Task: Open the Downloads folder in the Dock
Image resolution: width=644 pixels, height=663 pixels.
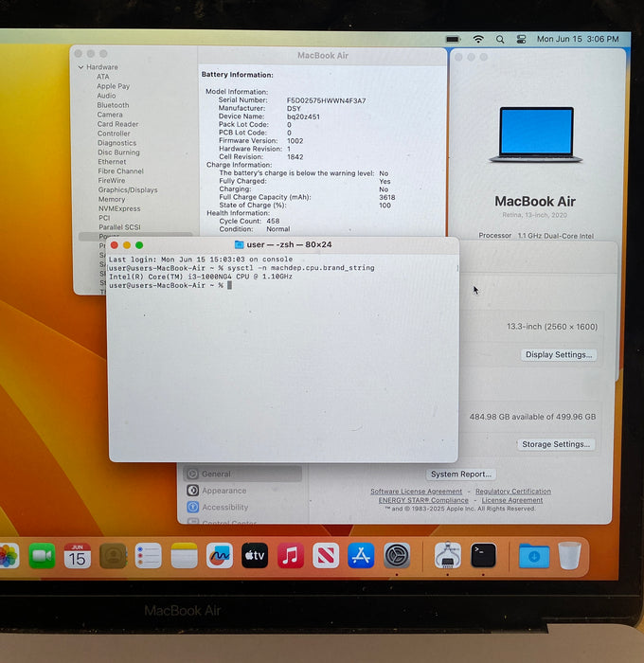Action: [534, 555]
